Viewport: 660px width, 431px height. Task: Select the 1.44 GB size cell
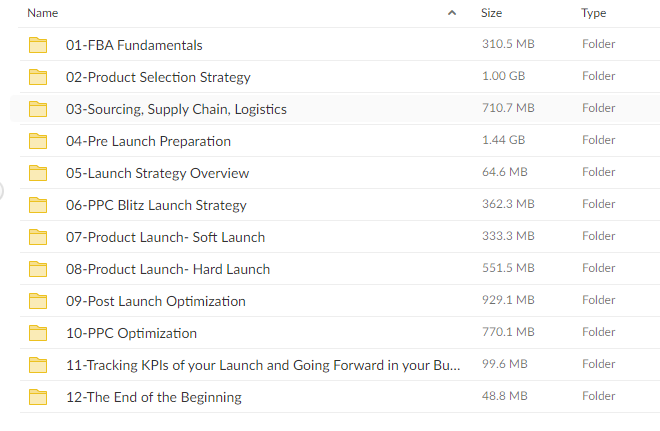tap(503, 140)
